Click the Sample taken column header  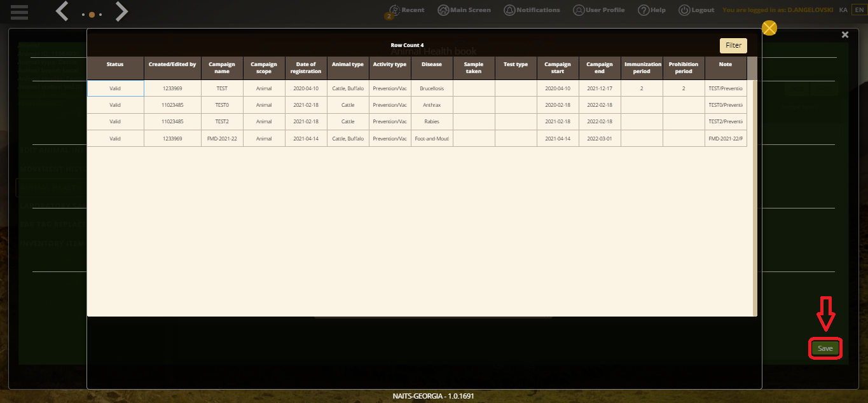point(474,68)
